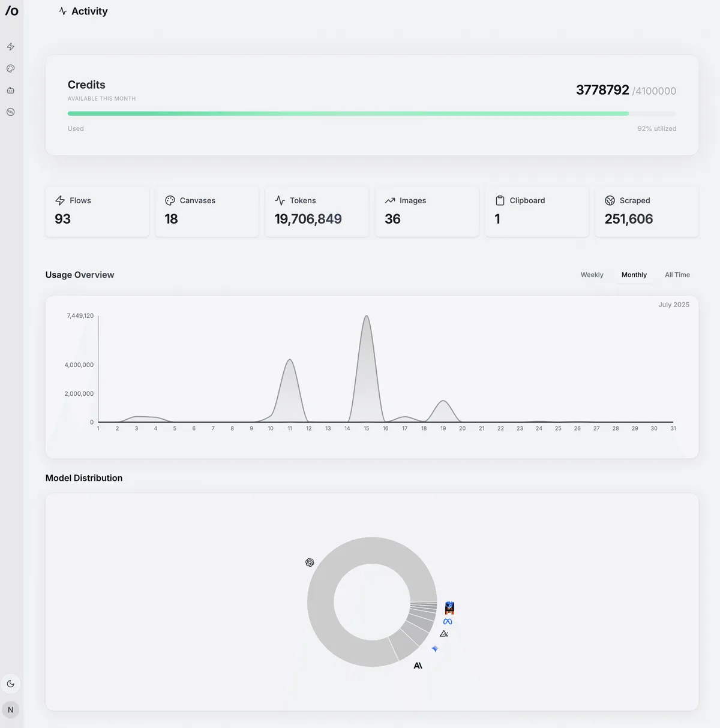Image resolution: width=720 pixels, height=728 pixels.
Task: Click the /o logo in the sidebar
Action: [x=11, y=11]
